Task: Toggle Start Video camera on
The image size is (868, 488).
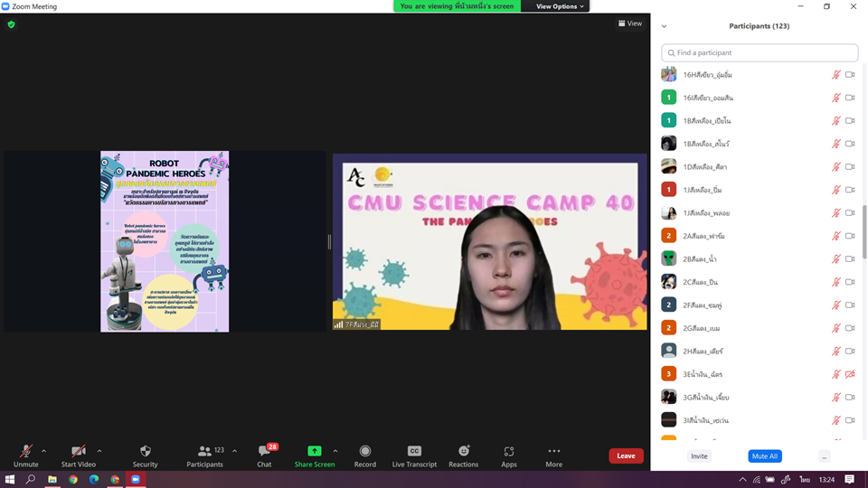Action: pos(79,455)
